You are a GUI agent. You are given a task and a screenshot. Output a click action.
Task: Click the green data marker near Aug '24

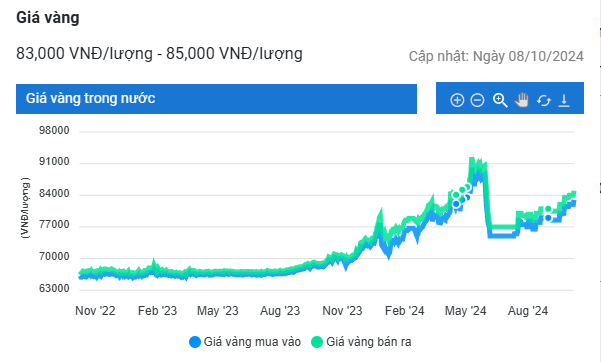tap(548, 209)
